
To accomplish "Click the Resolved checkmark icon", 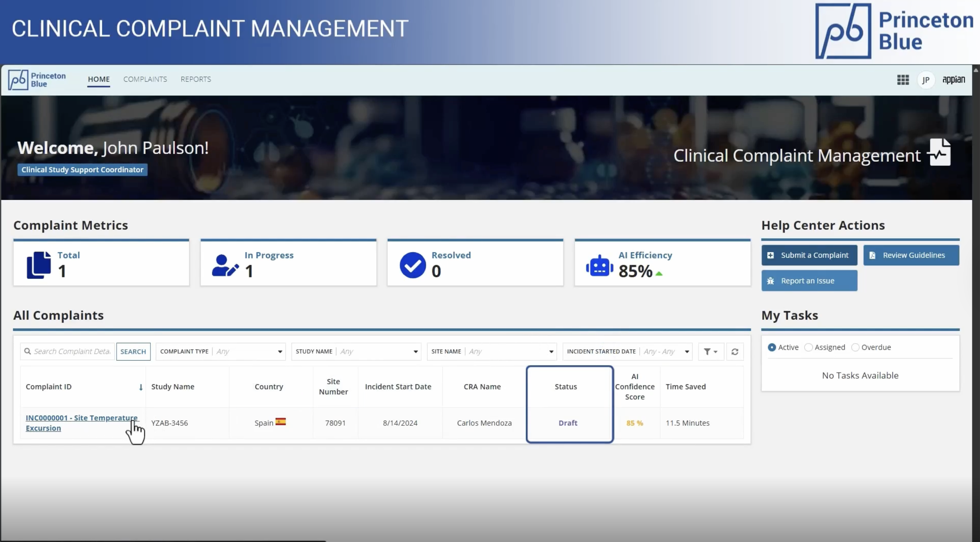I will click(412, 265).
